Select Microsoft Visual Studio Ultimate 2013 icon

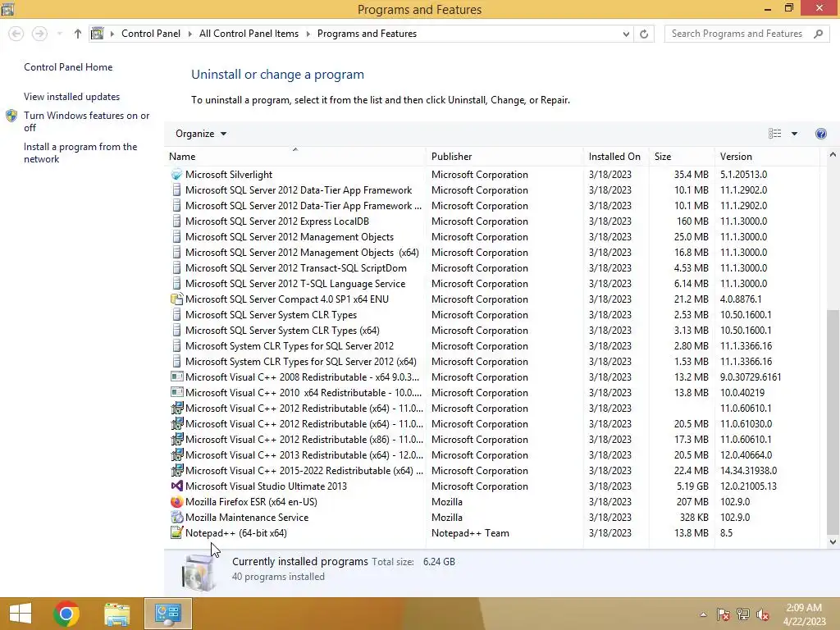tap(176, 486)
